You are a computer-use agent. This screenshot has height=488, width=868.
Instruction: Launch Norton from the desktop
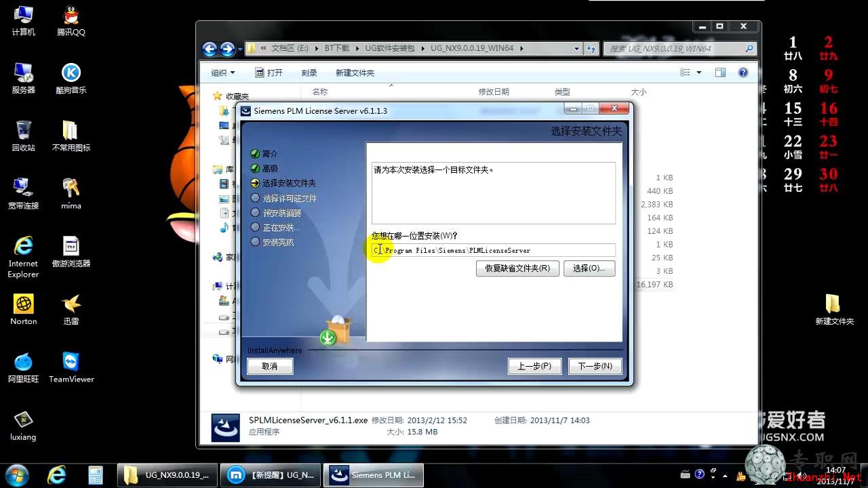[23, 310]
